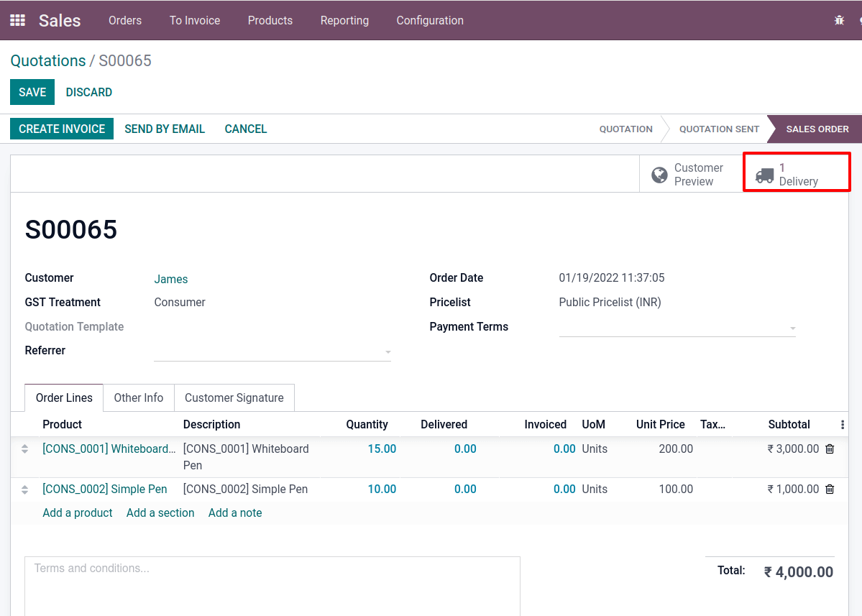Screen dimensions: 862x616
Task: Click the Terms and conditions field
Action: click(x=272, y=586)
